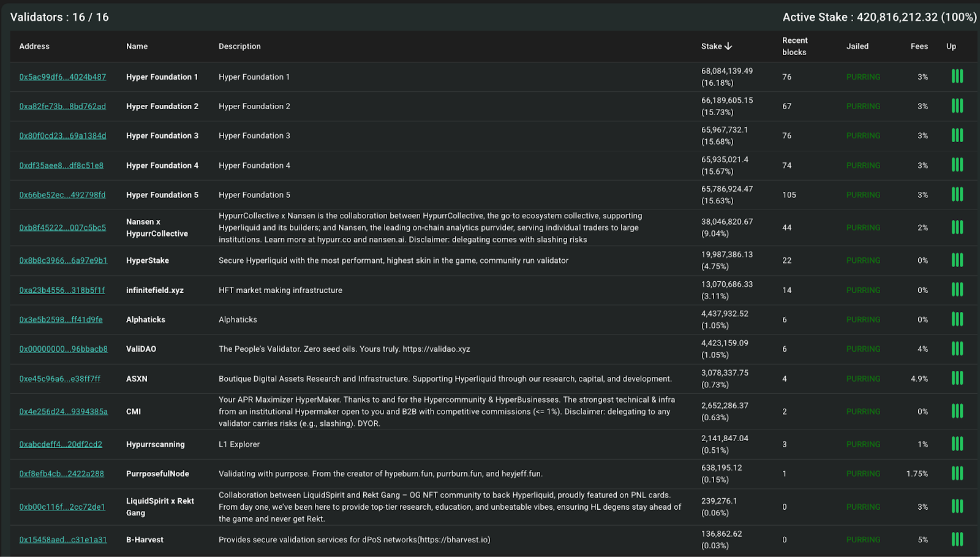Sort by the Stake column header arrow
Screen dimensions: 980x557
click(x=728, y=46)
